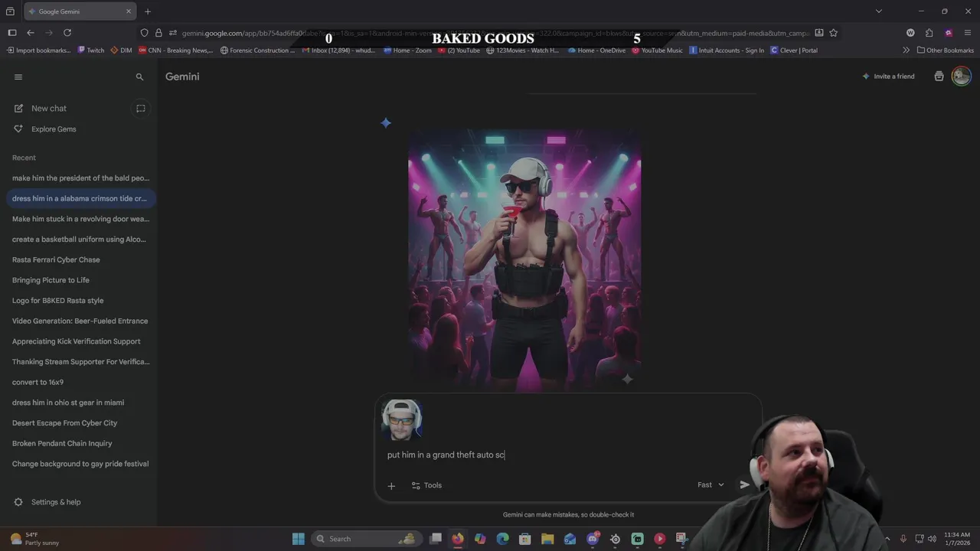The height and width of the screenshot is (551, 980).
Task: Click the site lock icon in address bar
Action: 158,33
